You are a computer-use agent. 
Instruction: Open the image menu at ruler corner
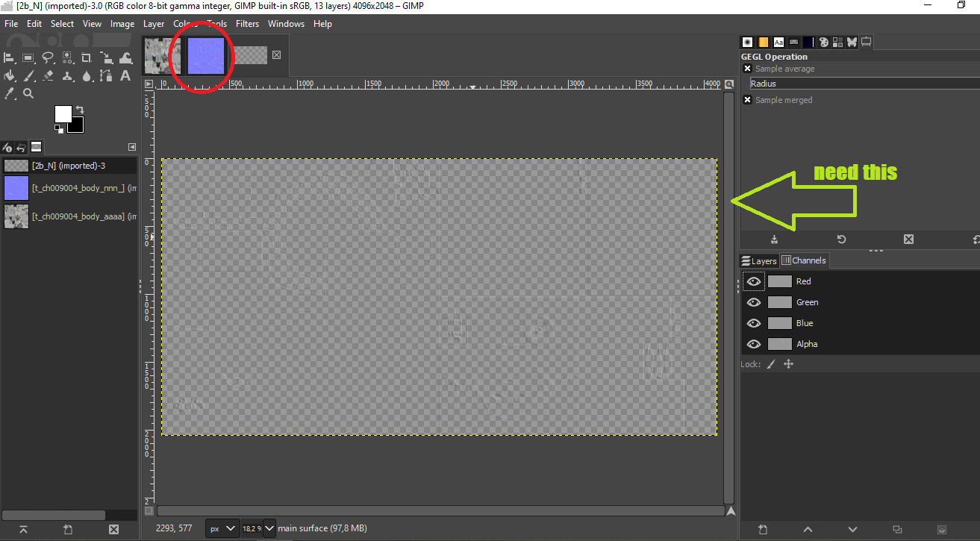(149, 84)
